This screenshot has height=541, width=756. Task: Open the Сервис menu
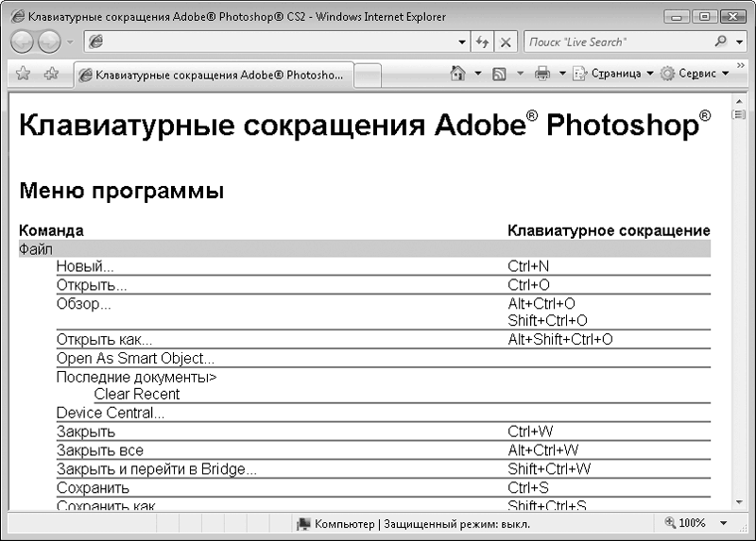coord(695,73)
